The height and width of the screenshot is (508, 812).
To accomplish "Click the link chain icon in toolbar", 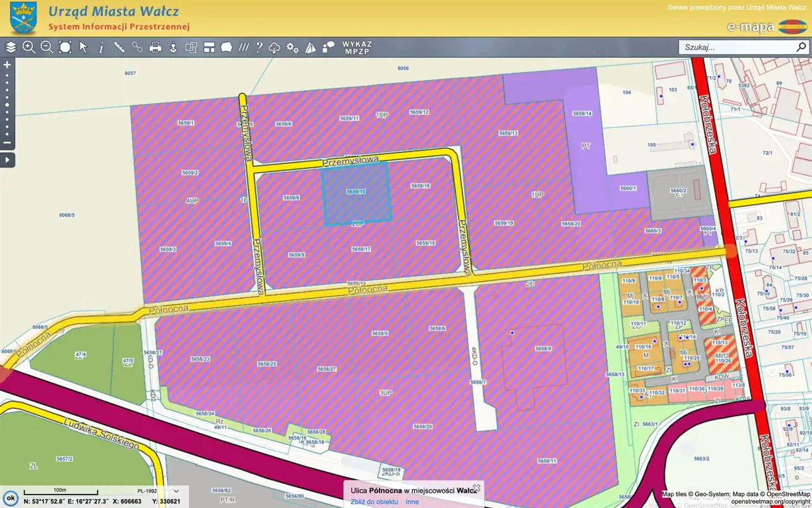I will tap(137, 47).
